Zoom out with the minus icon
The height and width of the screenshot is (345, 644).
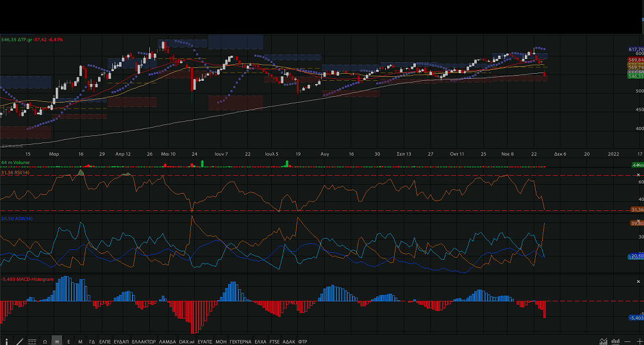coord(626,341)
